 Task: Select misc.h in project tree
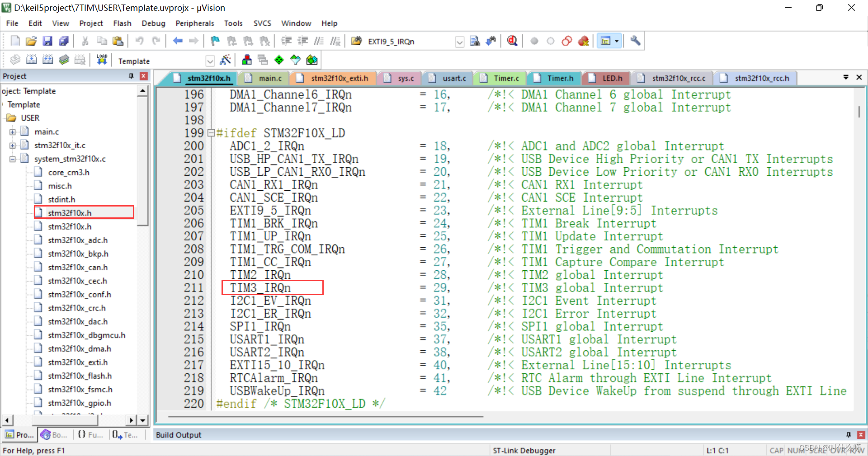(60, 186)
